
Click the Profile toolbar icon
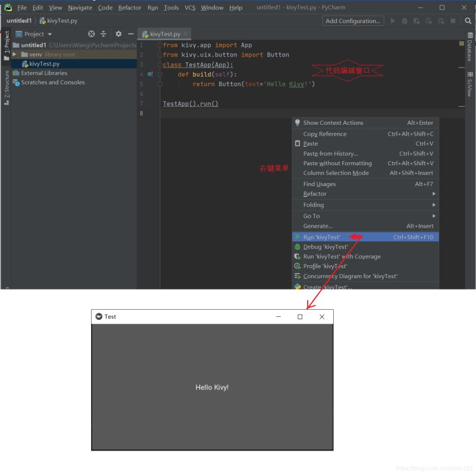click(428, 21)
